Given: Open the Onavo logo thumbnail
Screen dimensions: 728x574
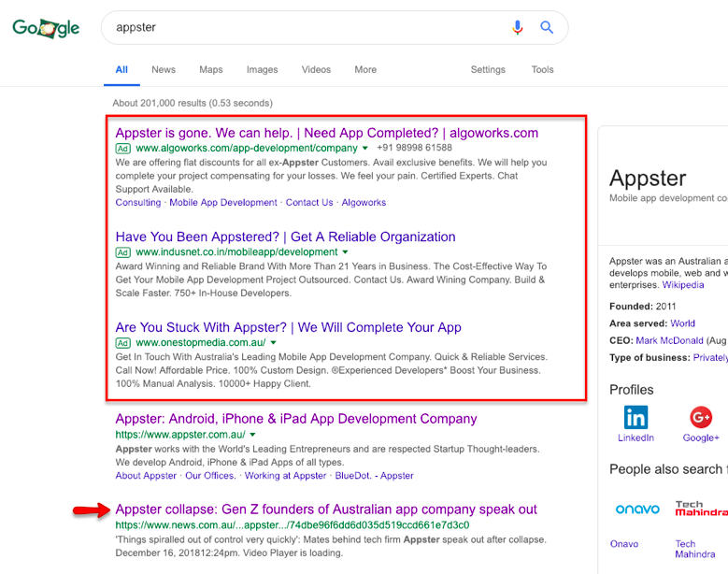Looking at the screenshot, I should coord(637,509).
